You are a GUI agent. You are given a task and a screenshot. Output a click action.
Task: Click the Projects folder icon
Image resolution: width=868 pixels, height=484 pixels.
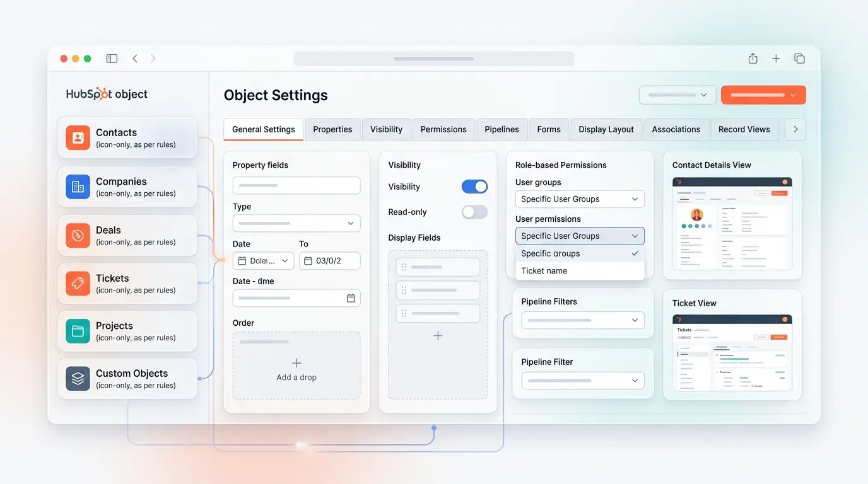(x=78, y=331)
